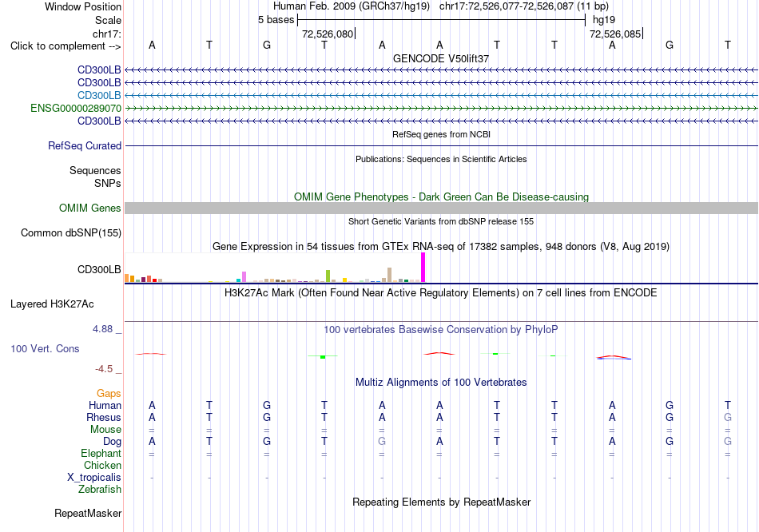The height and width of the screenshot is (532, 759).
Task: Click the X_tropicalis species label
Action: pos(94,478)
